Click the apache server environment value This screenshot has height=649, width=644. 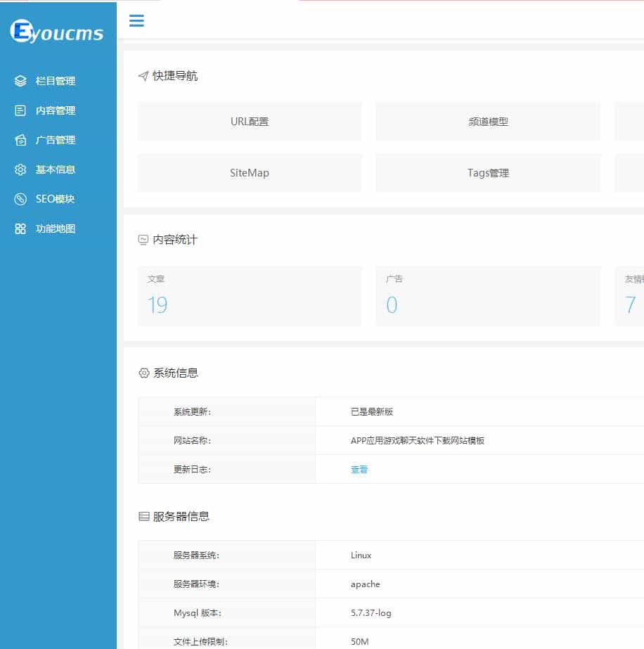pyautogui.click(x=365, y=584)
